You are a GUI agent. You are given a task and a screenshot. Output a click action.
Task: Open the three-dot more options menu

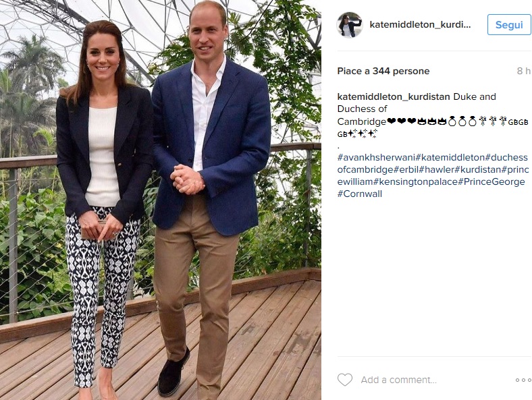click(x=523, y=380)
